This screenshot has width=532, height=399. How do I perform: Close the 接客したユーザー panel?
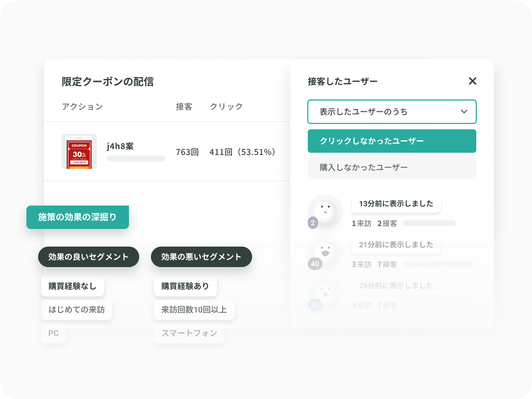point(472,81)
